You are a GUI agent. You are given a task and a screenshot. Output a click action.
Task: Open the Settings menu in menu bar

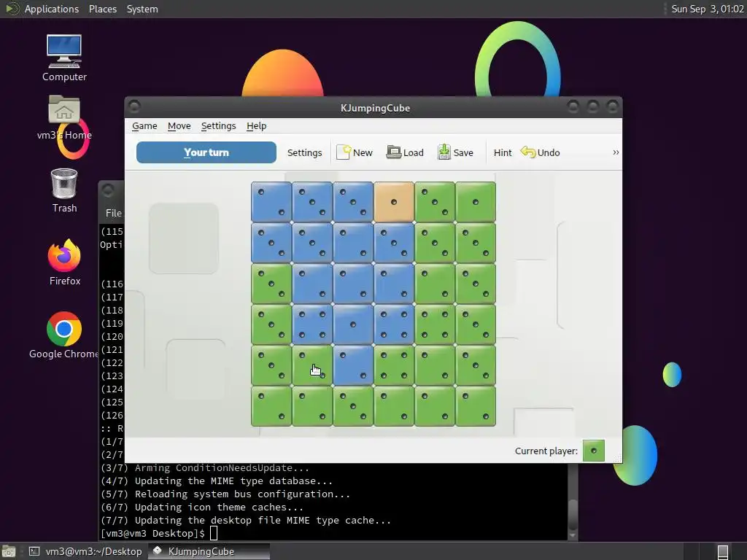click(x=218, y=125)
